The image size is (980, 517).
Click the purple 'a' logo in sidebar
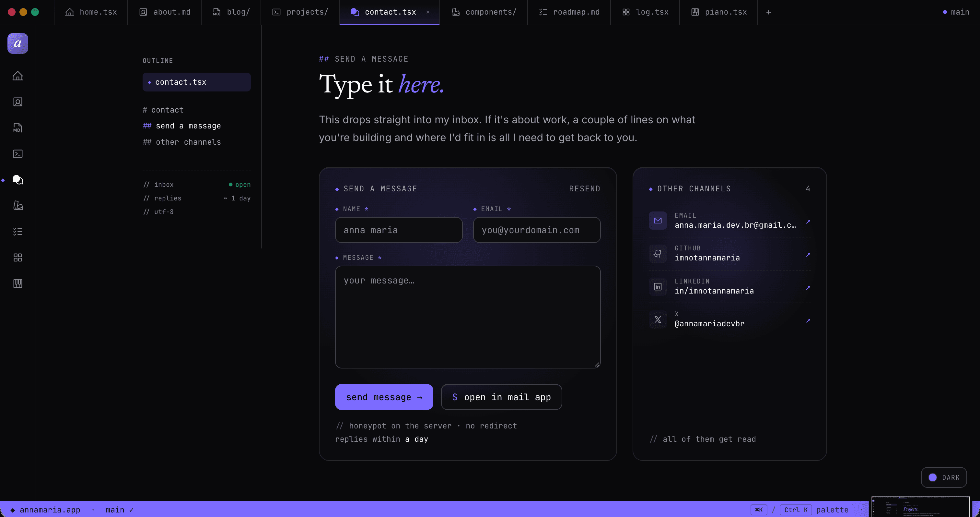pyautogui.click(x=18, y=43)
